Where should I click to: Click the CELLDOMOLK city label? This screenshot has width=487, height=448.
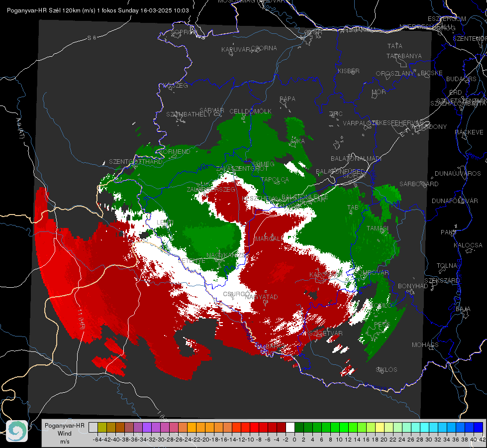251,112
